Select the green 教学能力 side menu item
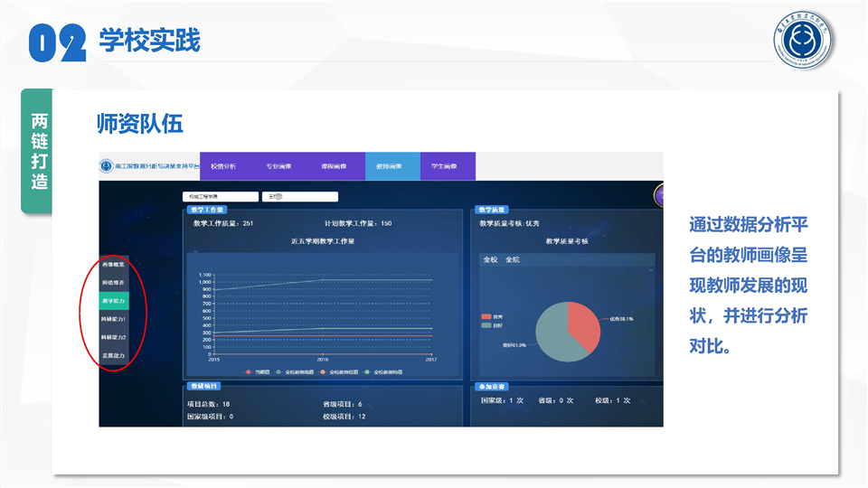The height and width of the screenshot is (488, 868). click(x=114, y=301)
